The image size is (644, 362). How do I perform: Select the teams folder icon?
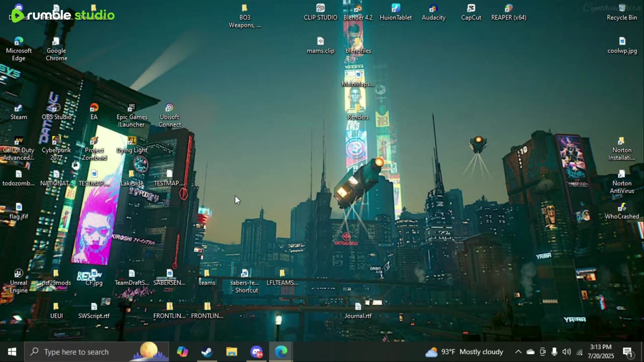(x=207, y=278)
